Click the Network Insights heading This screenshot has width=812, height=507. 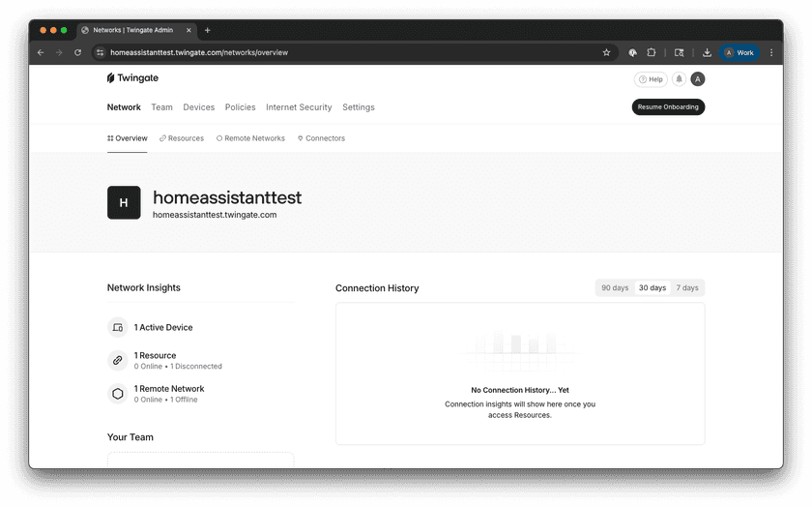coord(143,287)
